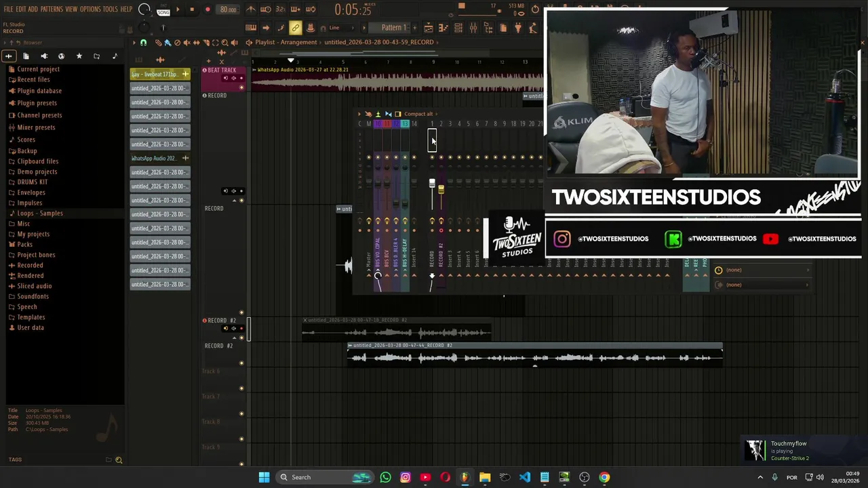Open Google Chrome from taskbar

(604, 477)
